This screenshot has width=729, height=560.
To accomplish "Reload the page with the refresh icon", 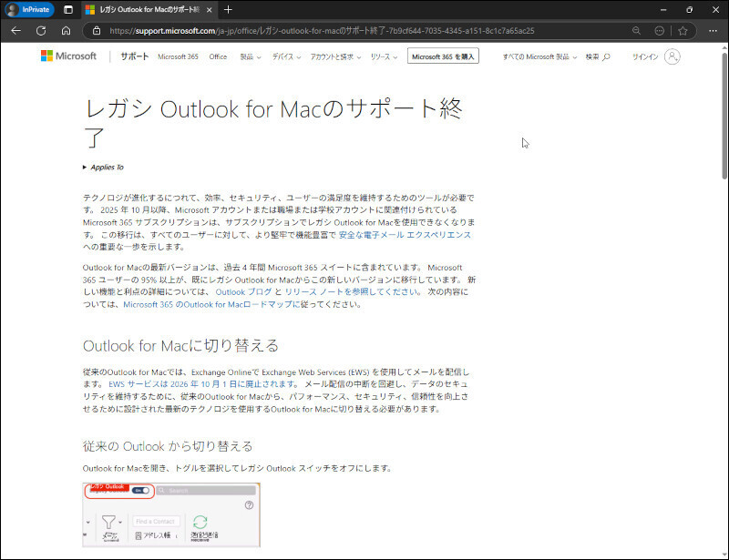I will click(41, 31).
